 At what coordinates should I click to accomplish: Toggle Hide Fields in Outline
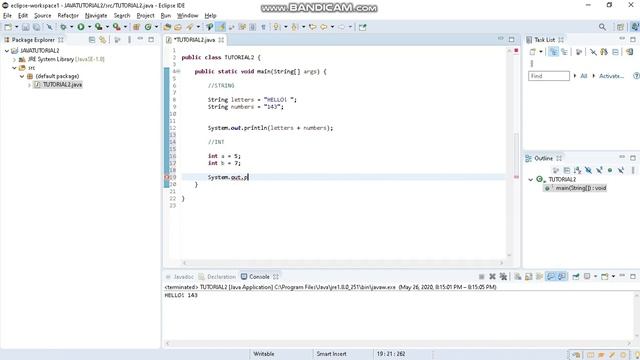coord(588,170)
